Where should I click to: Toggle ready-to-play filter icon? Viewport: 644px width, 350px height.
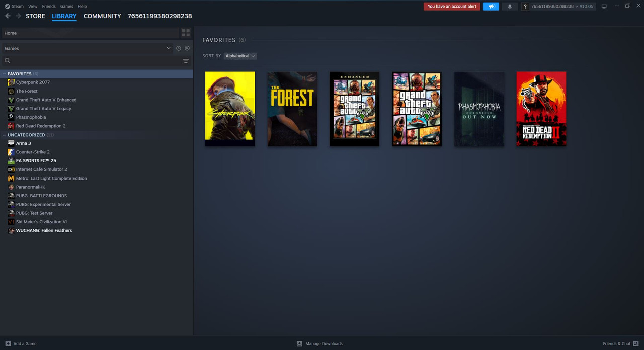point(187,48)
